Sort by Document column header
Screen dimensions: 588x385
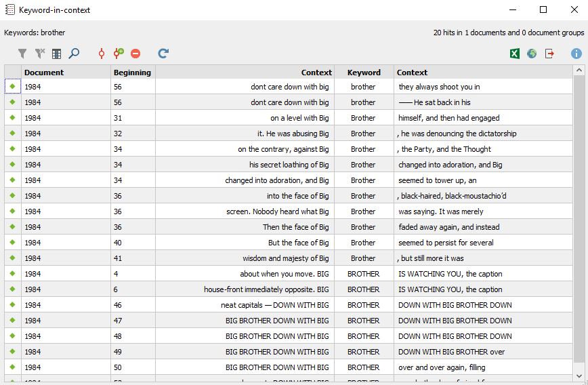66,73
